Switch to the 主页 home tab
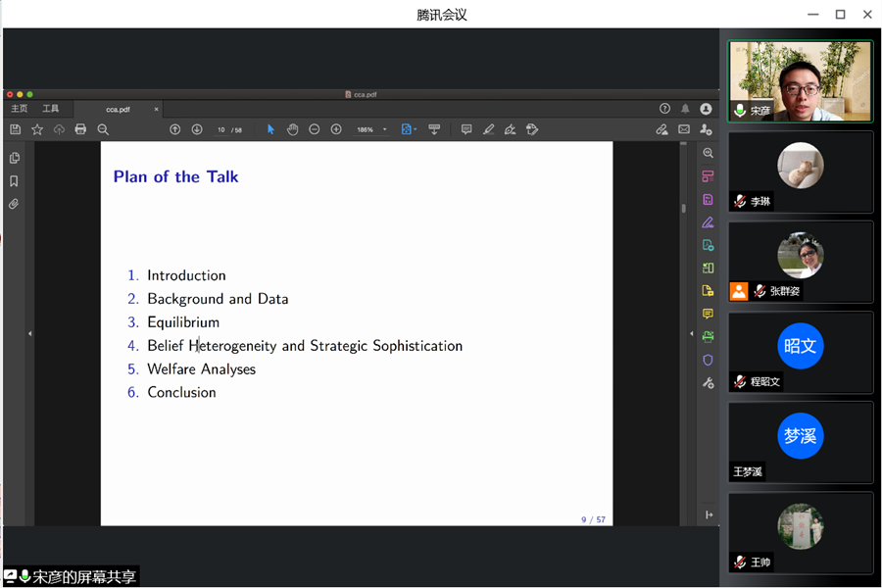The width and height of the screenshot is (882, 588). [x=19, y=109]
